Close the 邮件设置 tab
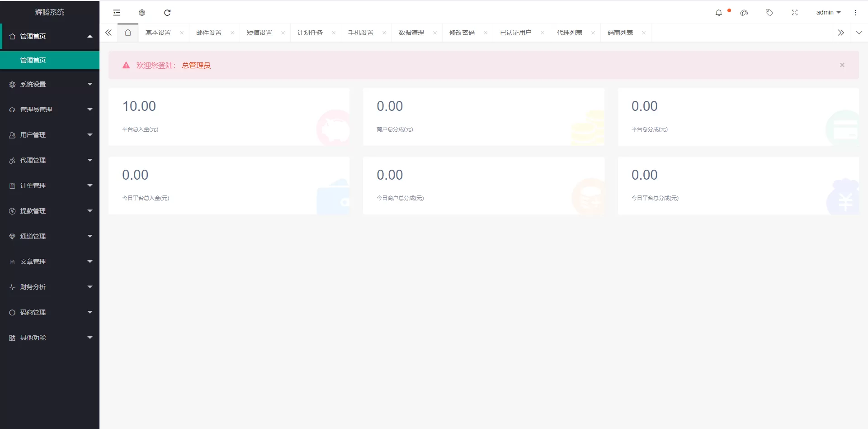The width and height of the screenshot is (868, 429). 232,33
